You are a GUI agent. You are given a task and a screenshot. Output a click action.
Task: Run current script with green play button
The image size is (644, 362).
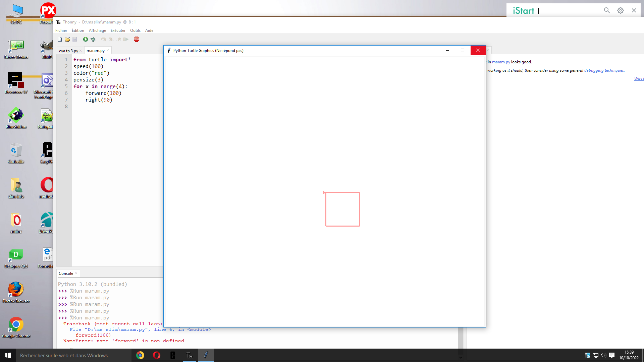86,39
